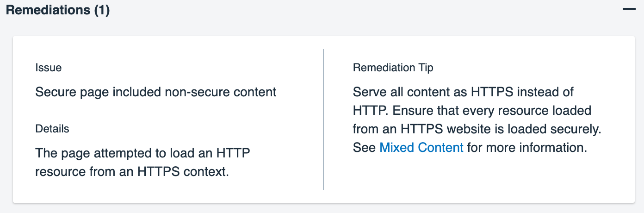Click 'for more information.' text after the link
This screenshot has height=213, width=644.
(x=526, y=148)
